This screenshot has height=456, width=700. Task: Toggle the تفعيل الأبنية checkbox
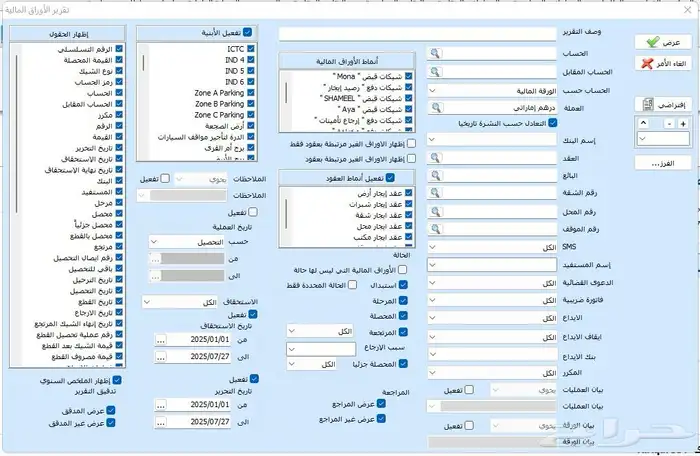coord(247,32)
